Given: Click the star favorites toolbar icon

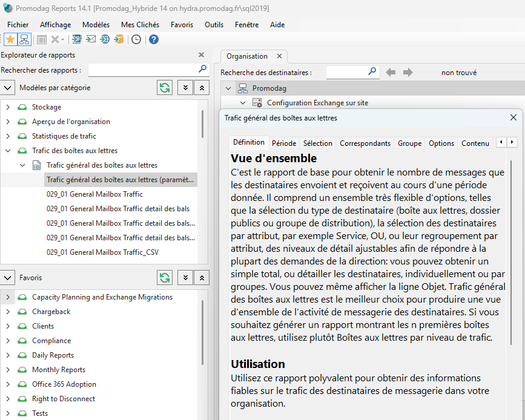Looking at the screenshot, I should coord(10,39).
